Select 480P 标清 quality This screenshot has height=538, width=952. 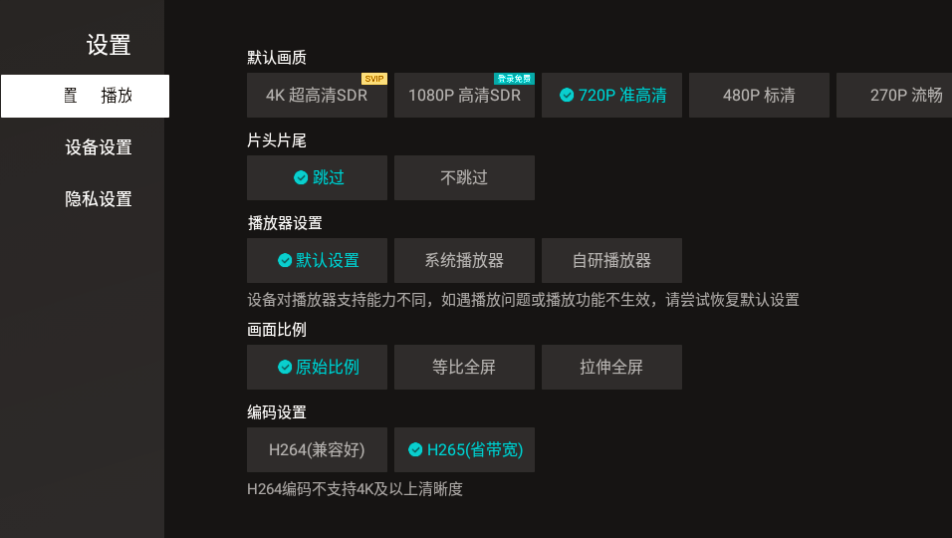tap(759, 95)
